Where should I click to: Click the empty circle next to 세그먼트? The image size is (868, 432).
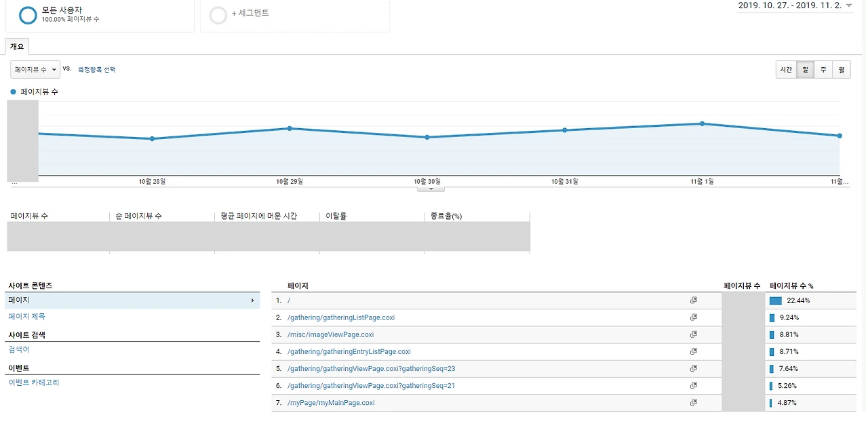click(218, 14)
